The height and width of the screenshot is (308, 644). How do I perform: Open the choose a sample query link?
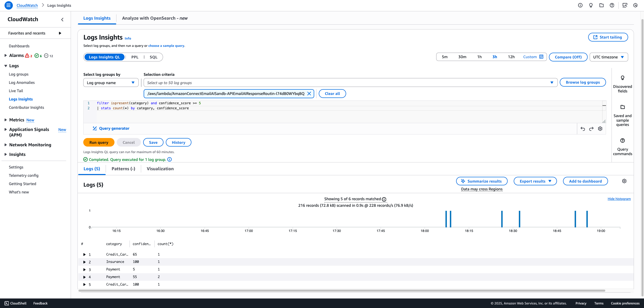(x=166, y=46)
